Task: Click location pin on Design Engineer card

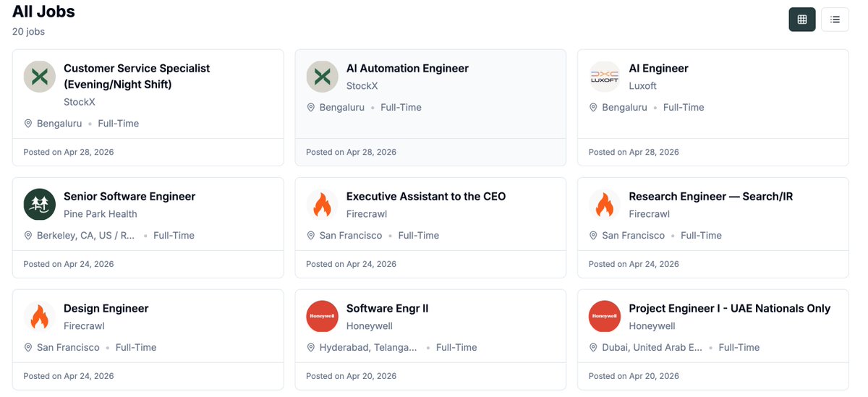Action: pyautogui.click(x=28, y=348)
